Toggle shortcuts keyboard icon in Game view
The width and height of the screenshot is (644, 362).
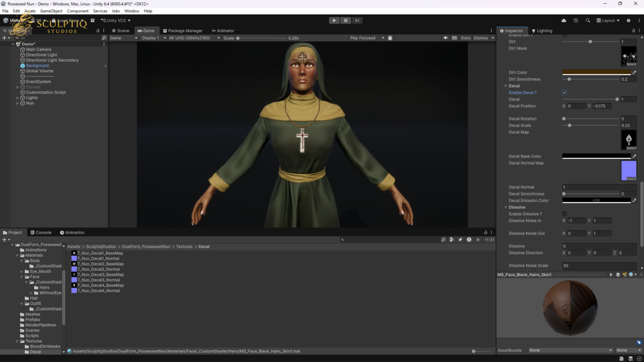click(x=455, y=38)
